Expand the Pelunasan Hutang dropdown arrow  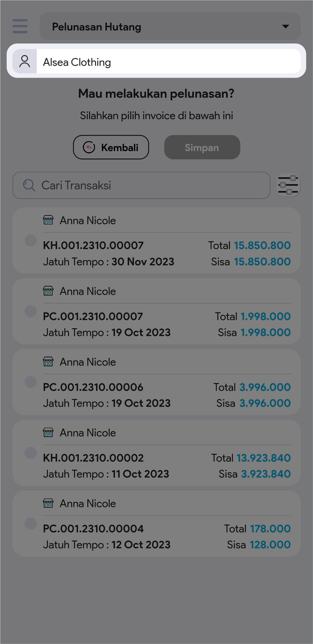[x=285, y=26]
